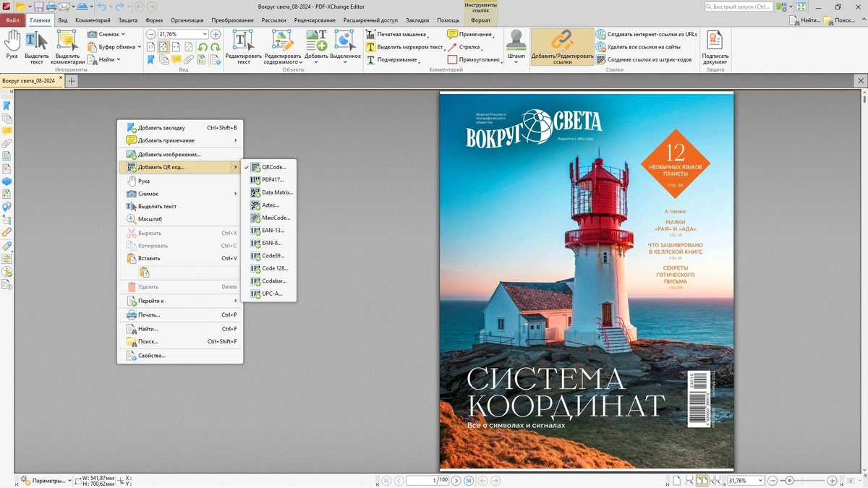Select the Hand (Рука) tool in ribbon
The width and height of the screenshot is (868, 488).
tap(12, 46)
